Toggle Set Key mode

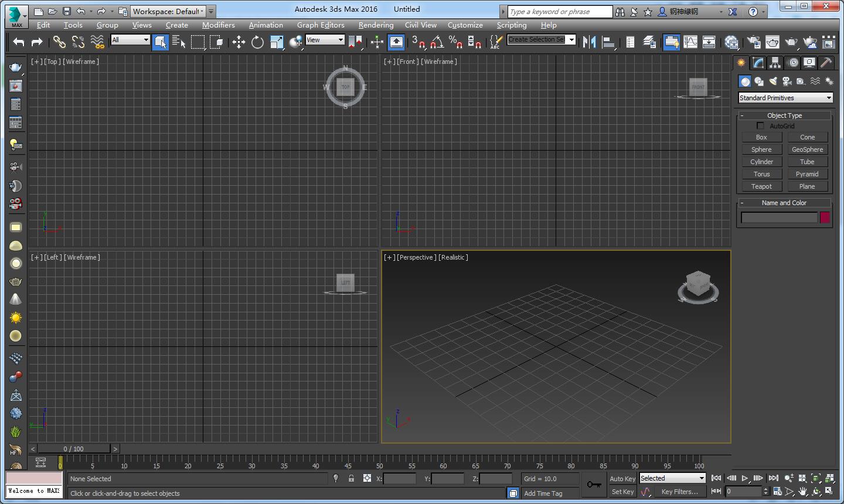(x=622, y=492)
